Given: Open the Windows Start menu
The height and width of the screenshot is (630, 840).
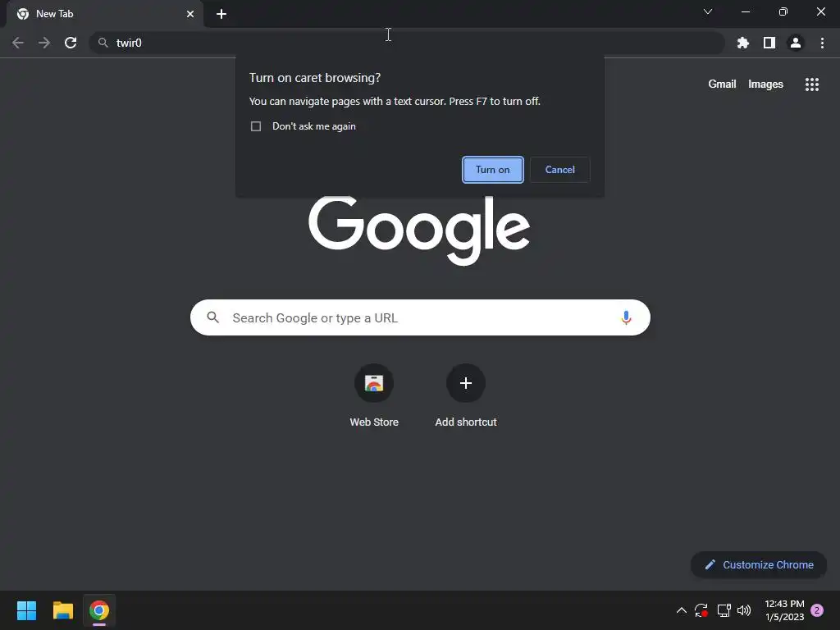Looking at the screenshot, I should coord(26,610).
